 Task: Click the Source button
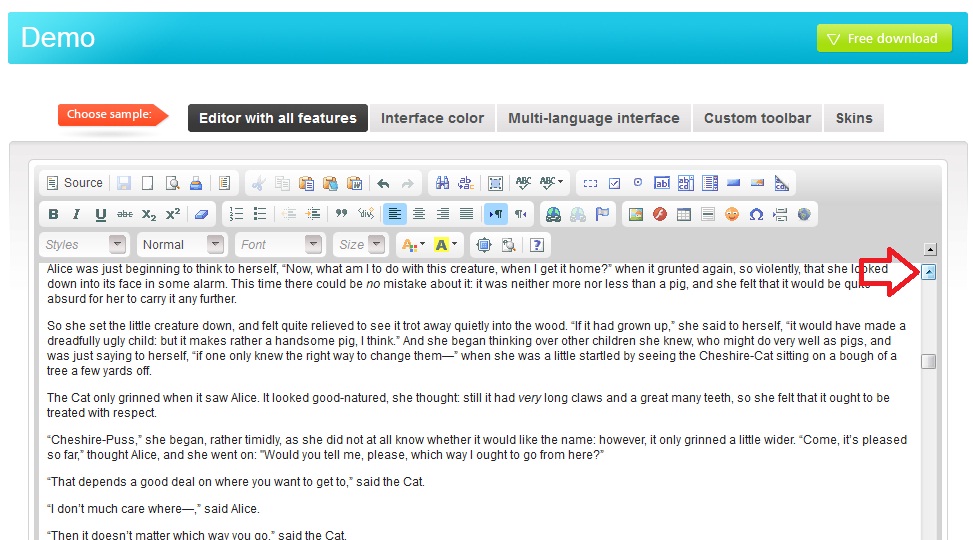click(75, 183)
